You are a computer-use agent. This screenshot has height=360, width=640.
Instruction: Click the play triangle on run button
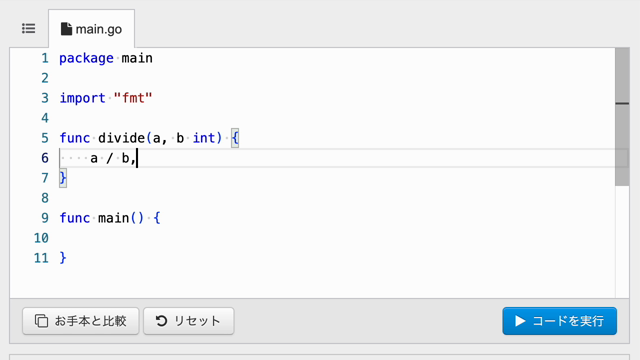520,321
